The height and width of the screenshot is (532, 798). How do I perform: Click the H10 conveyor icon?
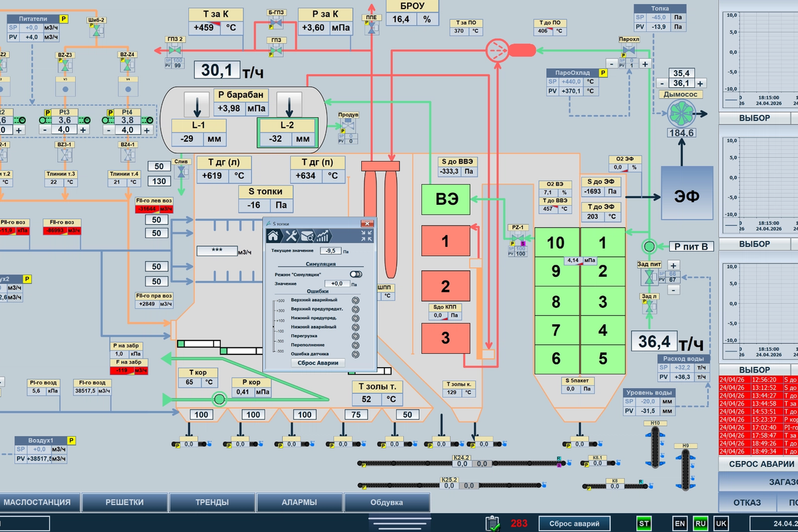(654, 447)
